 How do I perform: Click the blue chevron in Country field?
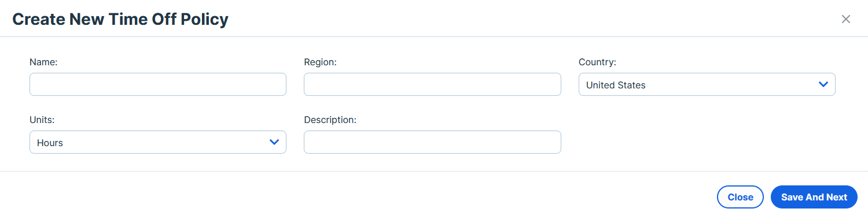pos(823,84)
